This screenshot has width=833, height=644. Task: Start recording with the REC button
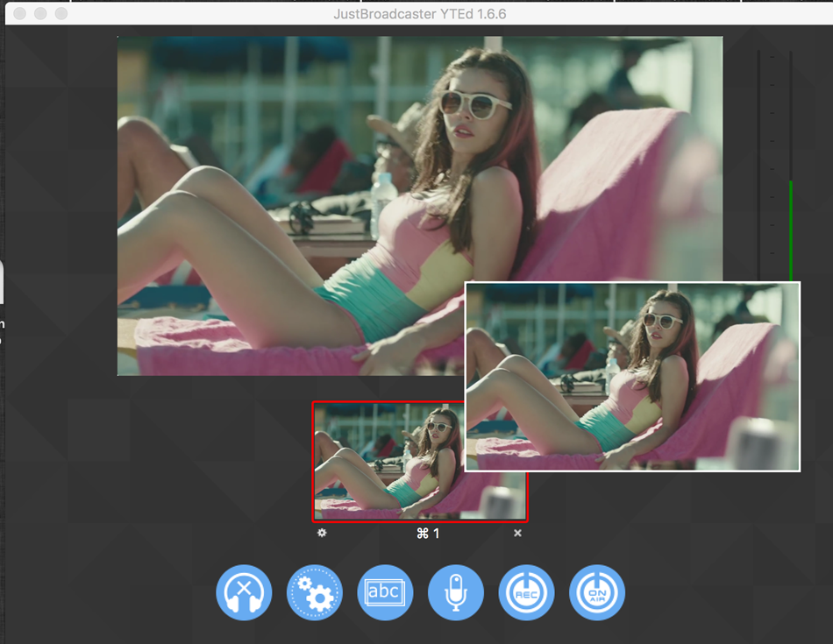coord(526,593)
